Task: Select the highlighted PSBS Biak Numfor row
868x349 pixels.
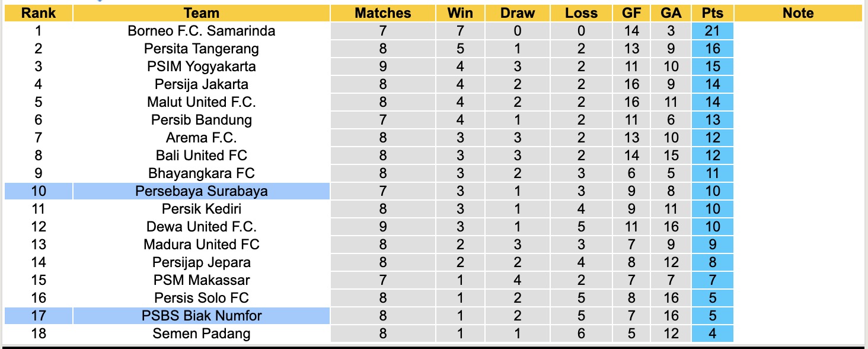Action: 202,316
